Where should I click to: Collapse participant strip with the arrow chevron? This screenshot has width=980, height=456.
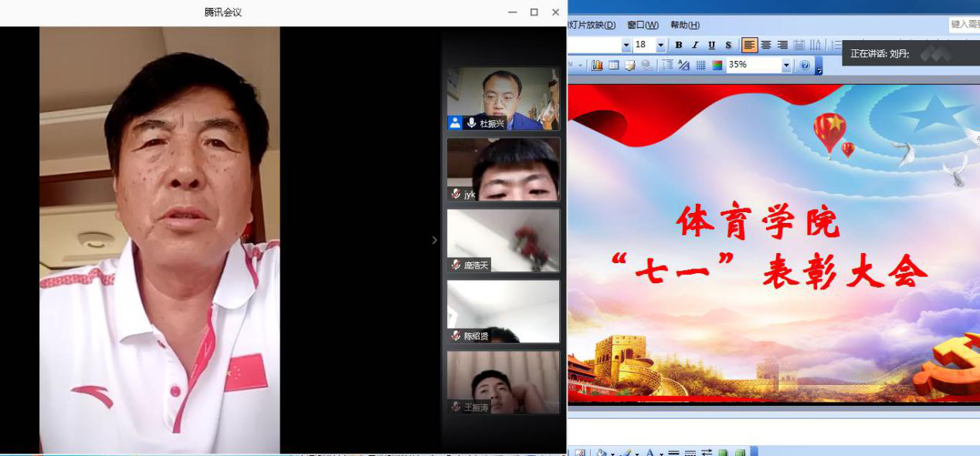coord(434,240)
